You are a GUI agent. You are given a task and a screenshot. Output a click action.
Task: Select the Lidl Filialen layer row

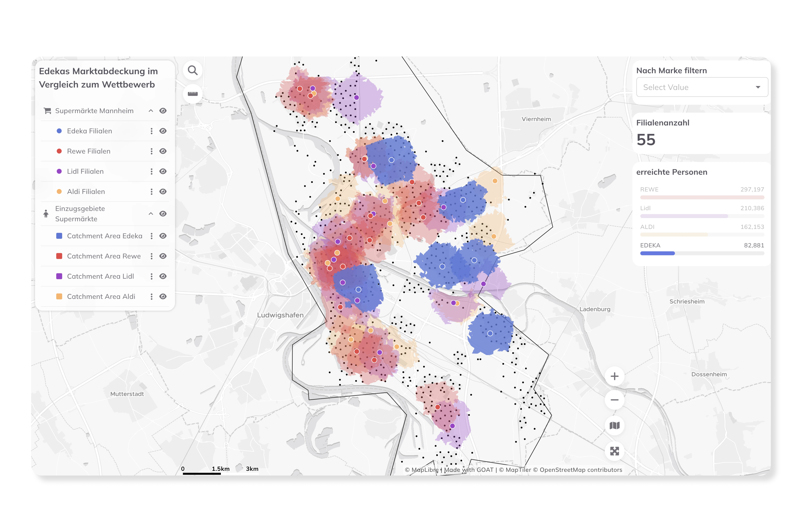105,171
